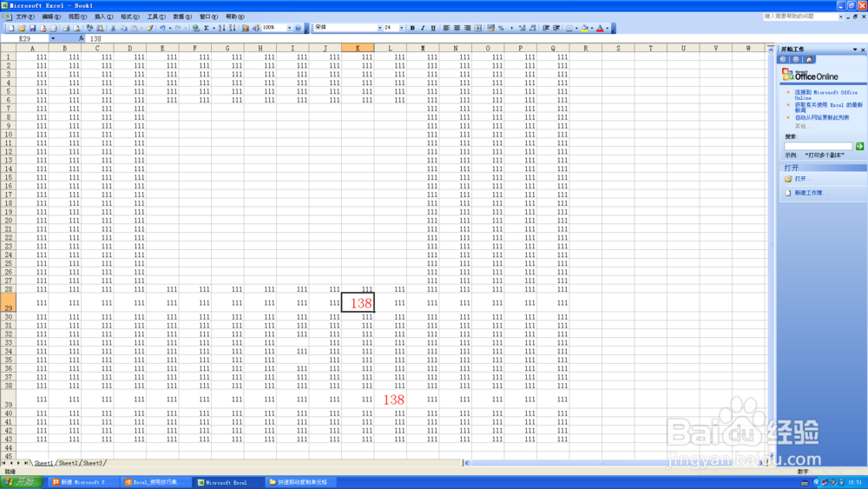Open the Name Box K29 dropdown arrow
Screen dimensions: 868x489
53,39
